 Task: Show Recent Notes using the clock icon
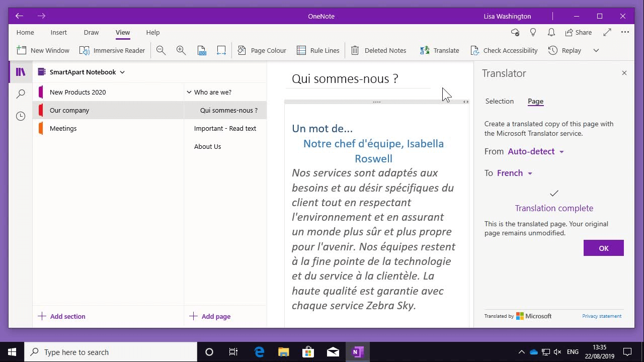pyautogui.click(x=20, y=116)
